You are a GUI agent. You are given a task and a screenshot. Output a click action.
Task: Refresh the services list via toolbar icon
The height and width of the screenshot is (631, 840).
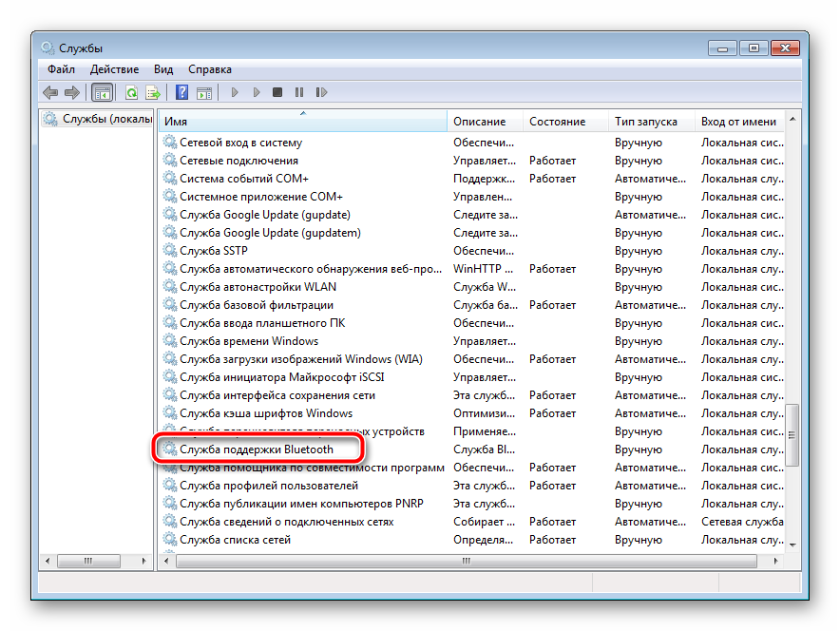(x=131, y=92)
